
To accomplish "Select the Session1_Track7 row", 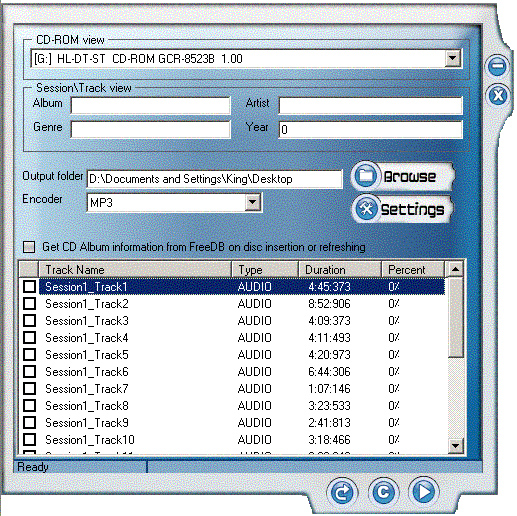I will point(242,389).
